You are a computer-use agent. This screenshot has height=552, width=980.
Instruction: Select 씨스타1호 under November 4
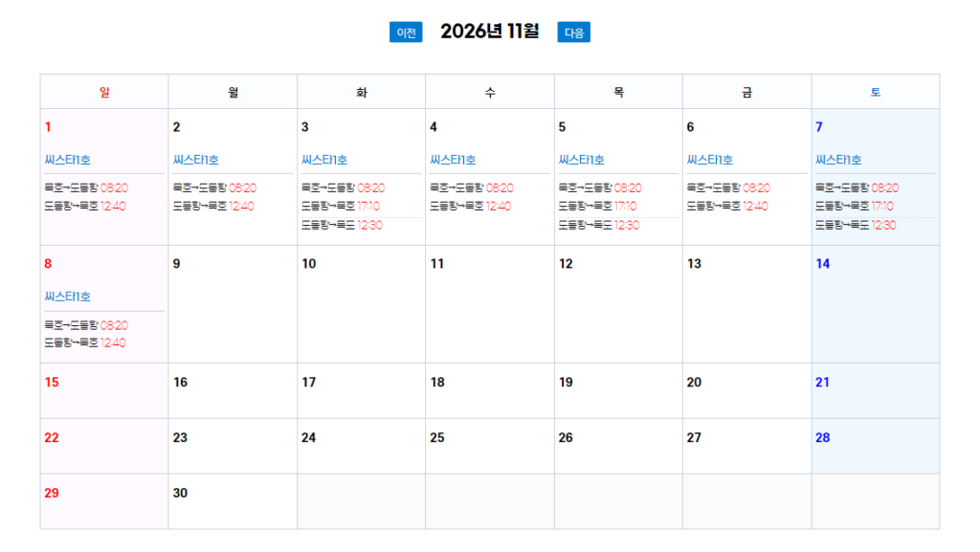[453, 160]
